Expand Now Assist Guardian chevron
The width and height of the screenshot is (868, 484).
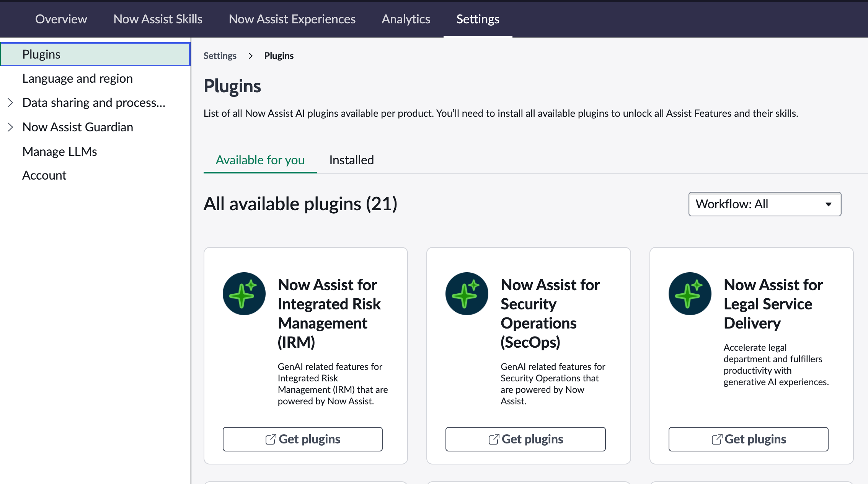[x=11, y=127]
